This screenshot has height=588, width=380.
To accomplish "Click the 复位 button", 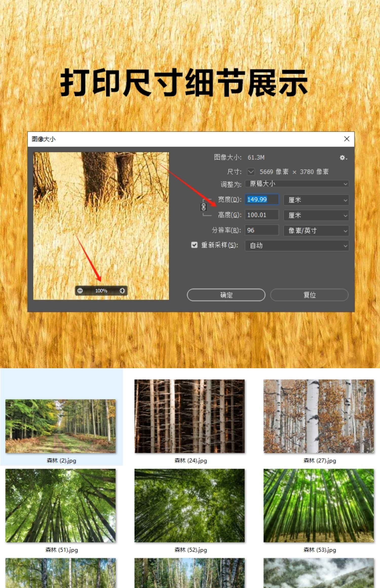I will [309, 295].
